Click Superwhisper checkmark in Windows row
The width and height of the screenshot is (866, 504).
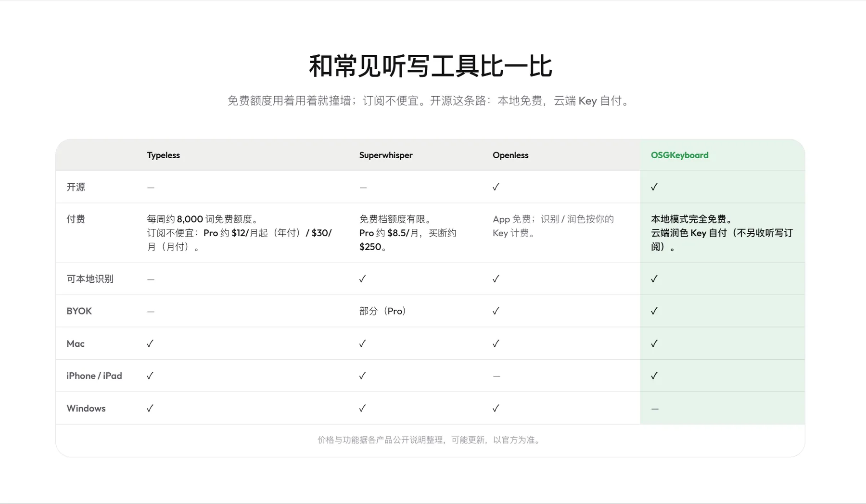(x=363, y=408)
